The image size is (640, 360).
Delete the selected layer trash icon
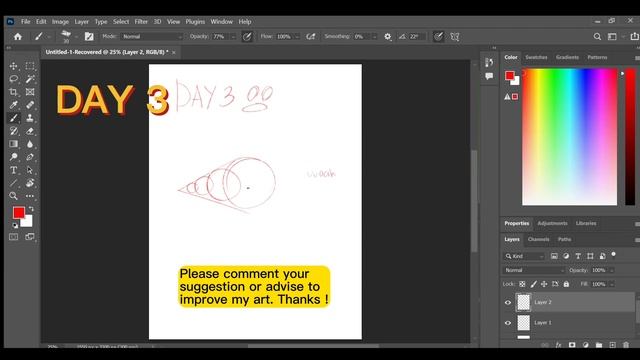626,345
